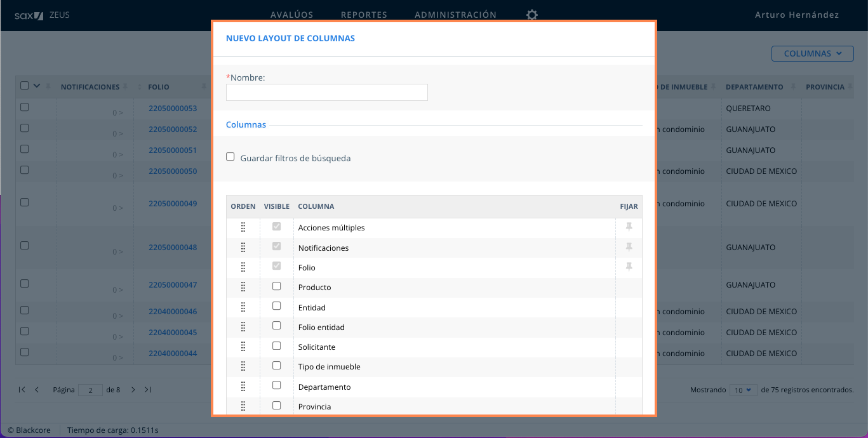Go to next page arrow
The height and width of the screenshot is (438, 868).
click(133, 390)
